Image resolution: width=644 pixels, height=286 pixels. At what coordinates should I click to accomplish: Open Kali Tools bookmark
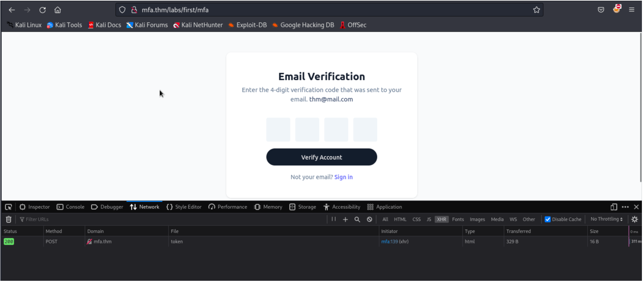[x=65, y=25]
